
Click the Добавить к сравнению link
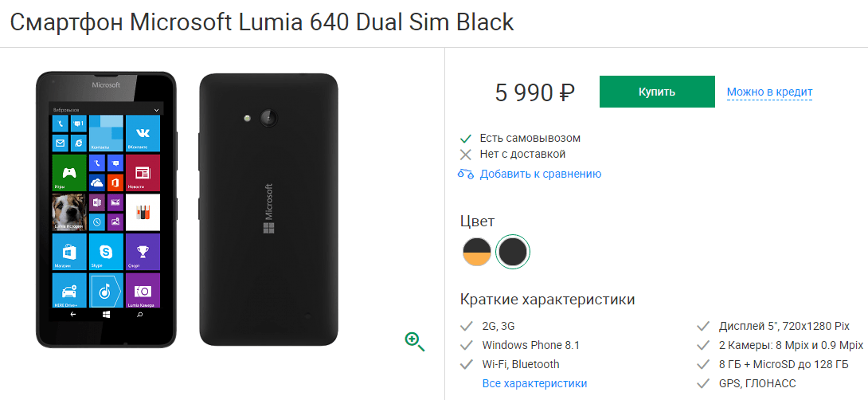click(540, 174)
